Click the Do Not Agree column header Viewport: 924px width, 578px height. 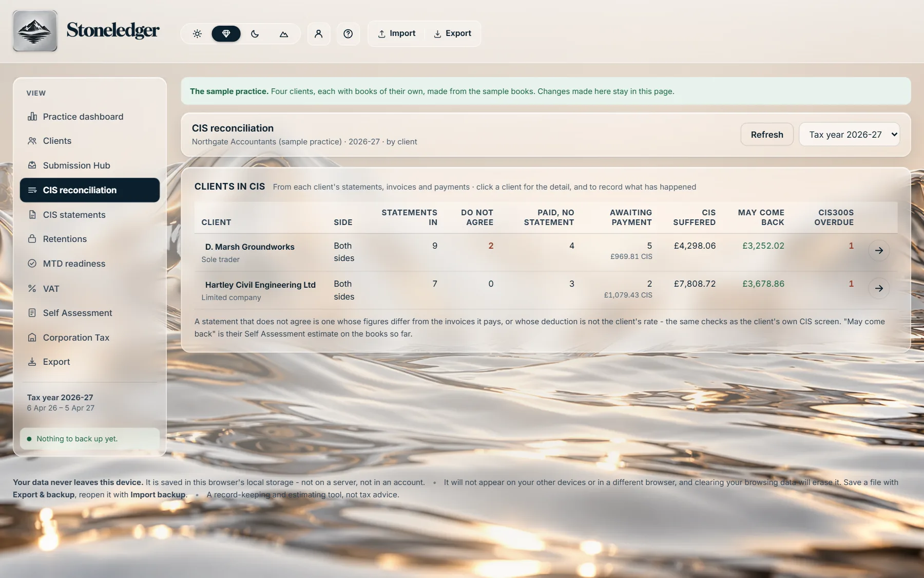point(477,217)
